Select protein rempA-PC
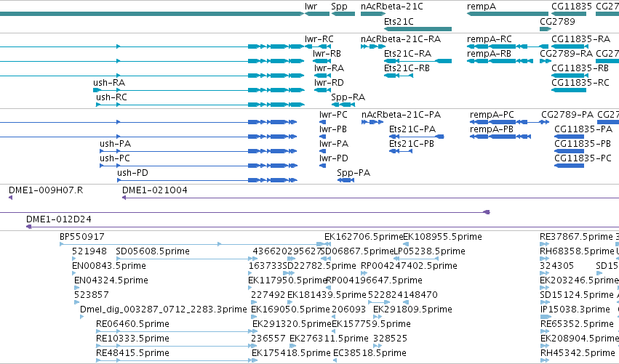Screen dimensions: 619x364 [492, 115]
